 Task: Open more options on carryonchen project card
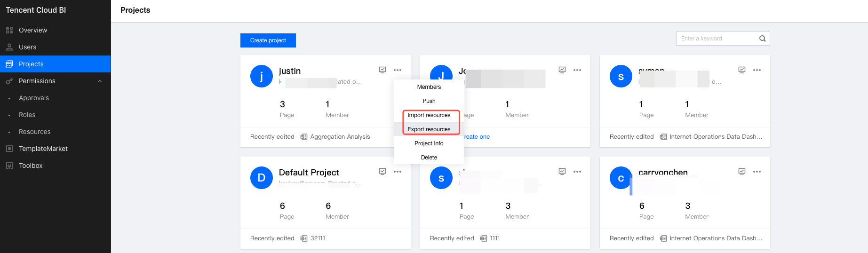click(x=757, y=172)
